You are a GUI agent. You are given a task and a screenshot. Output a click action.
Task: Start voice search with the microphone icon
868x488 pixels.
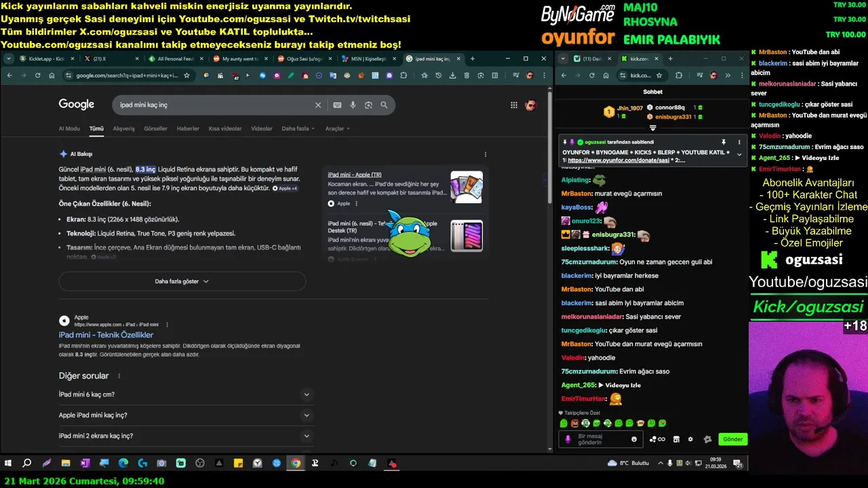353,105
